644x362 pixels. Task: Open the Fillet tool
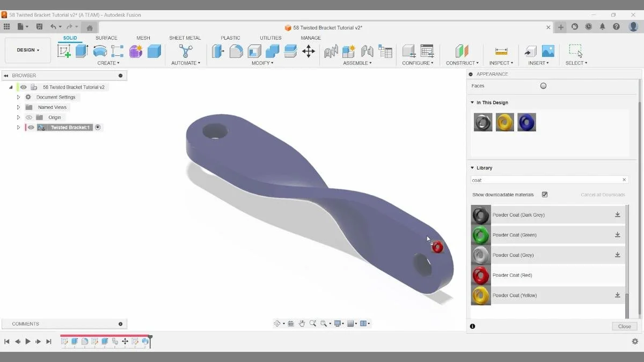tap(236, 51)
